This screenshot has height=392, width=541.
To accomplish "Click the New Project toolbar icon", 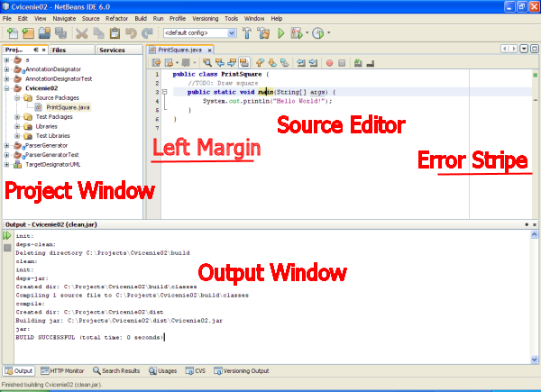I will [28, 33].
